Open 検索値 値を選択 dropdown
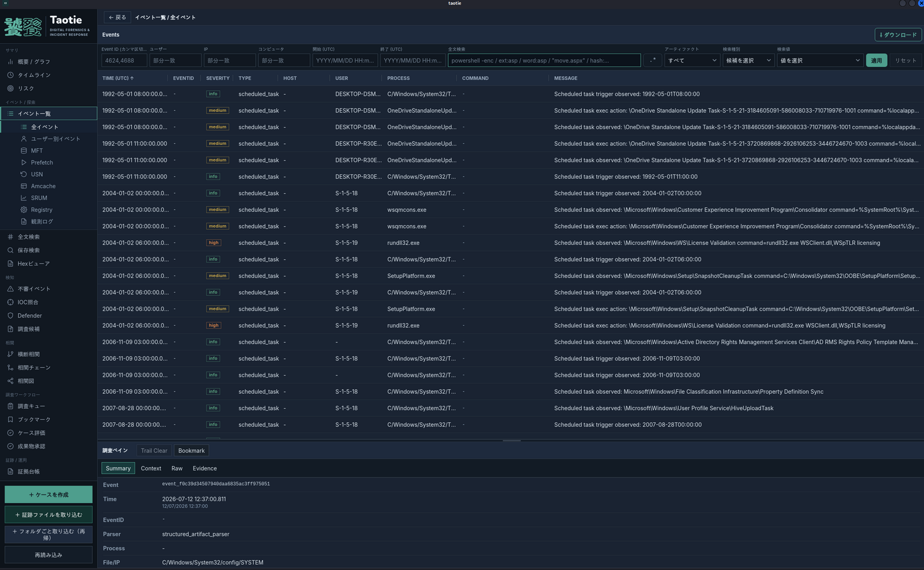Viewport: 924px width, 570px height. click(820, 60)
